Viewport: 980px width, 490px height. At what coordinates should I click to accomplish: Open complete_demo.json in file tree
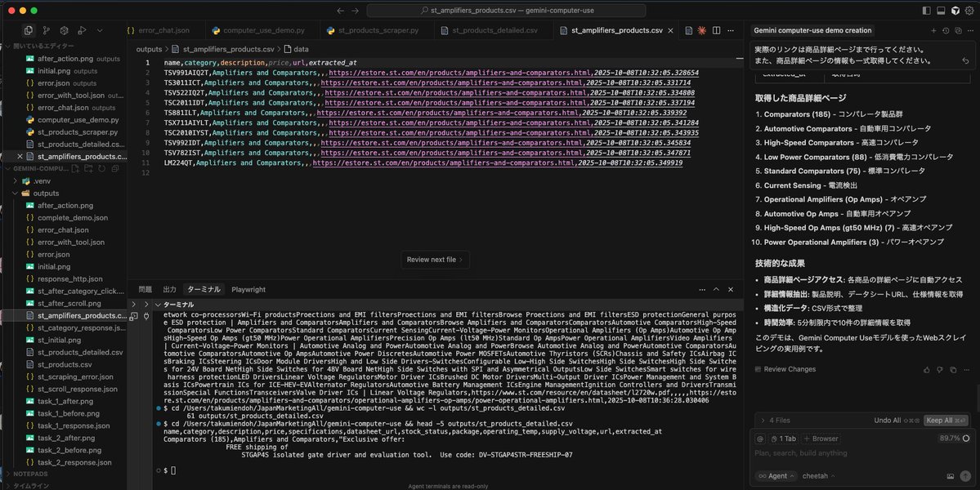click(x=73, y=218)
